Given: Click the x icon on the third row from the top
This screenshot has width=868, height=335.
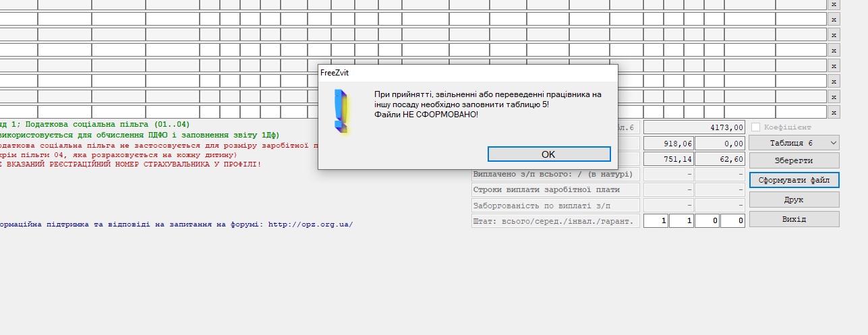Looking at the screenshot, I should (x=834, y=35).
